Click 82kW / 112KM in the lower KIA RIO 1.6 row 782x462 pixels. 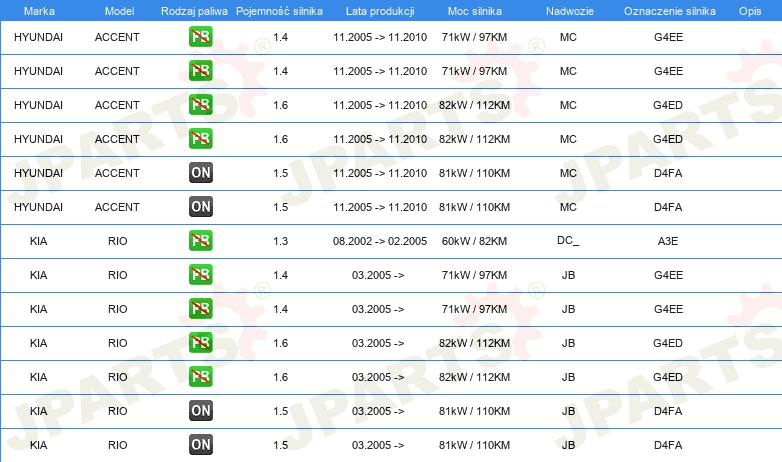(x=474, y=377)
